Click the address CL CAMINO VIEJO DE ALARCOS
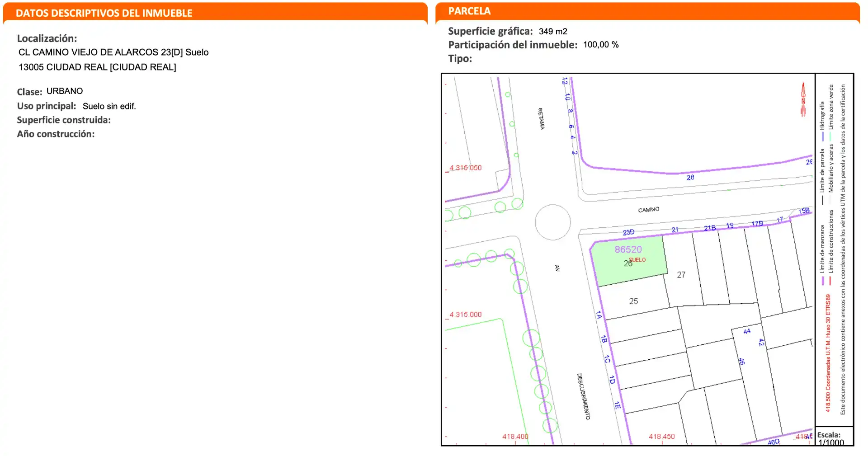This screenshot has height=456, width=868. [113, 52]
